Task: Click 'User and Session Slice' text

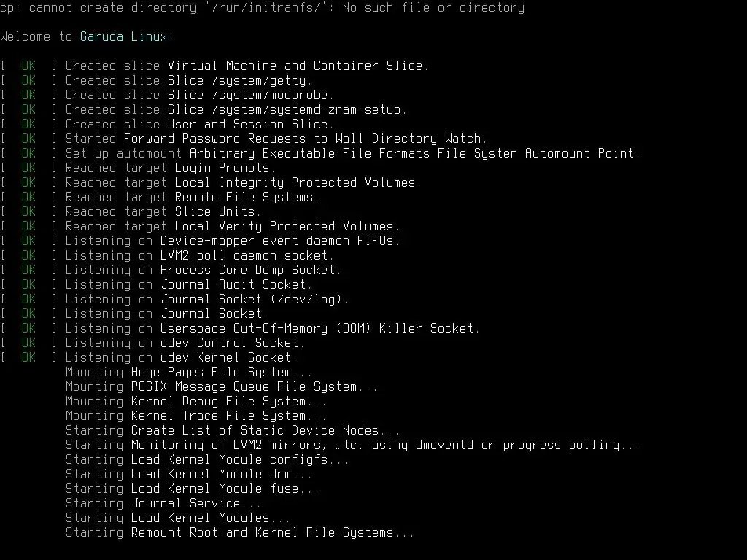Action: click(247, 124)
